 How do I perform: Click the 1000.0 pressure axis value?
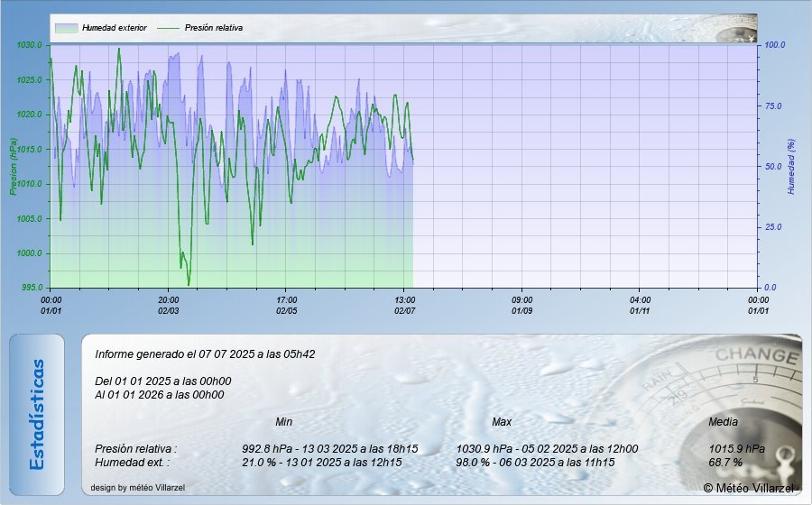[x=30, y=253]
